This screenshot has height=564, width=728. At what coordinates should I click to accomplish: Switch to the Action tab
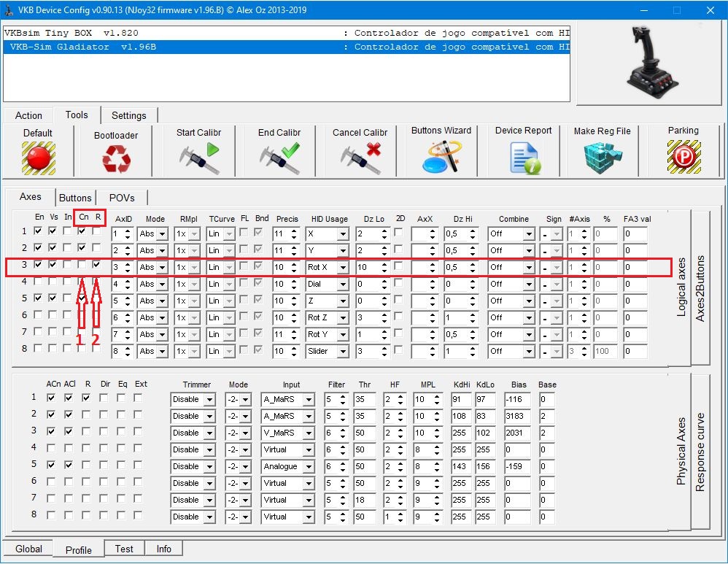(x=28, y=115)
